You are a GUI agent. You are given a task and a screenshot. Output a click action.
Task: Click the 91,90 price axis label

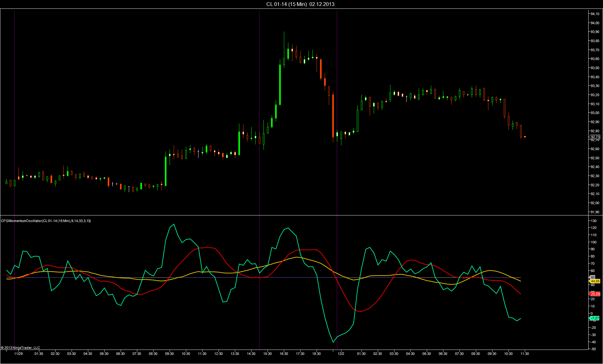[595, 212]
